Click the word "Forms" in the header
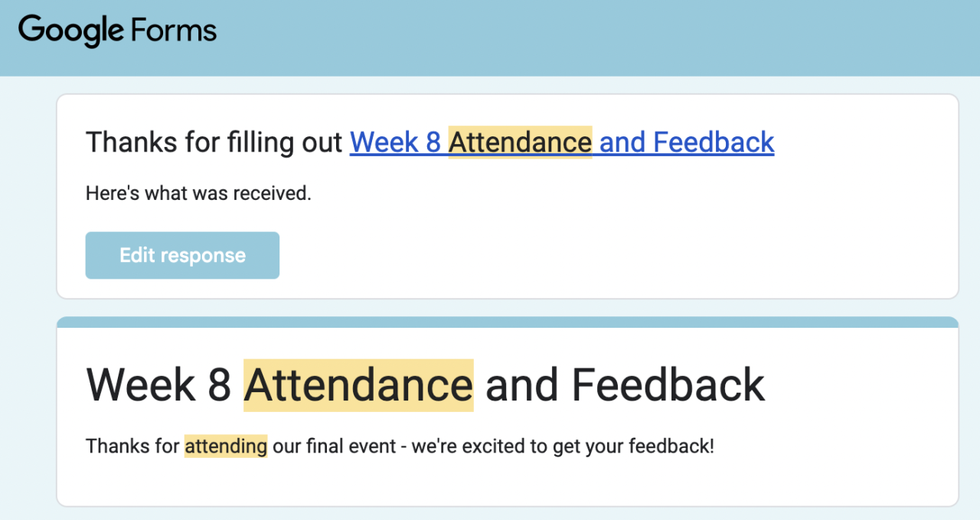This screenshot has height=520, width=980. point(174,31)
